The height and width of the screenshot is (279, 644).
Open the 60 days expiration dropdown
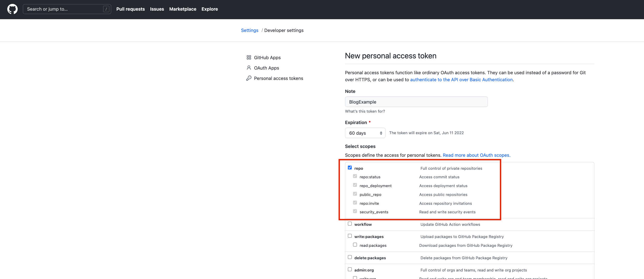coord(365,133)
